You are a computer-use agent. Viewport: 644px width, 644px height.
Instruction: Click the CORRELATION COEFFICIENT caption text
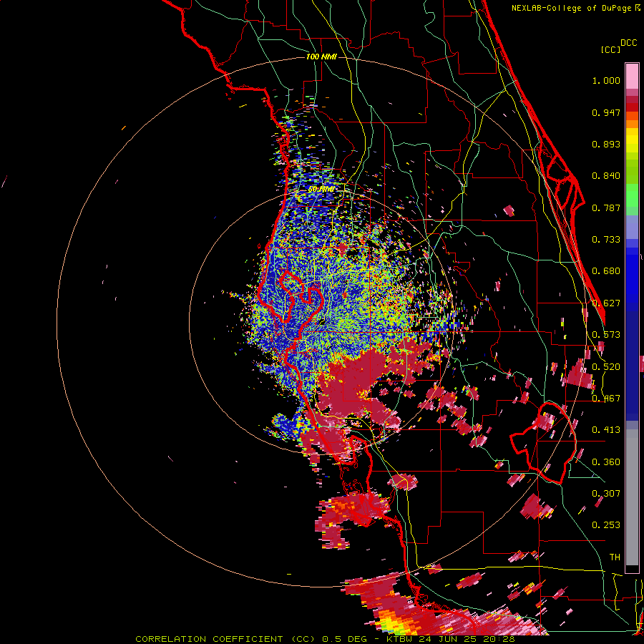point(209,639)
